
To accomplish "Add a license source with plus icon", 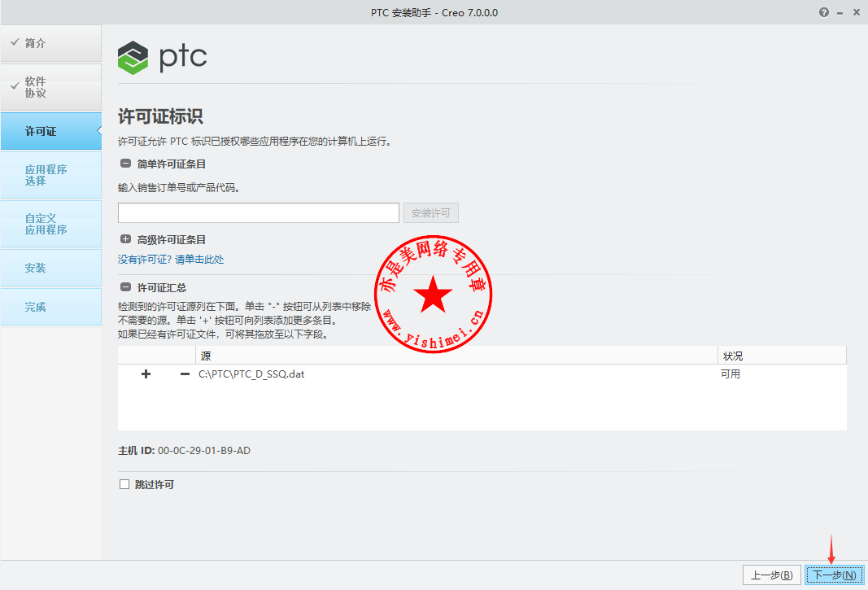I will tap(146, 374).
